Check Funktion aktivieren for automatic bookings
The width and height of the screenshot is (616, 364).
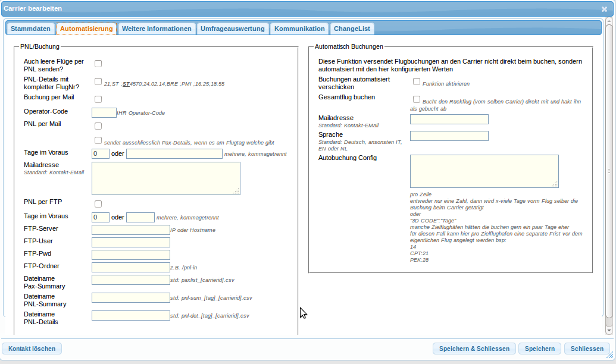(417, 81)
